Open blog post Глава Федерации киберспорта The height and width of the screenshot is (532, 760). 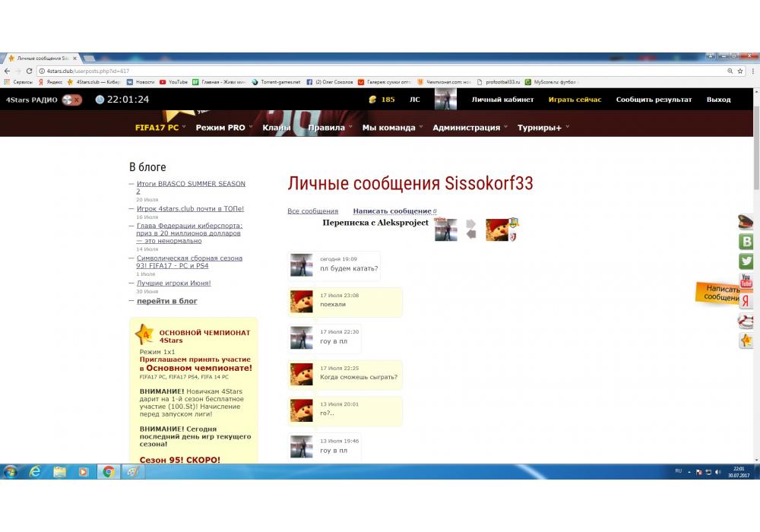[x=189, y=233]
